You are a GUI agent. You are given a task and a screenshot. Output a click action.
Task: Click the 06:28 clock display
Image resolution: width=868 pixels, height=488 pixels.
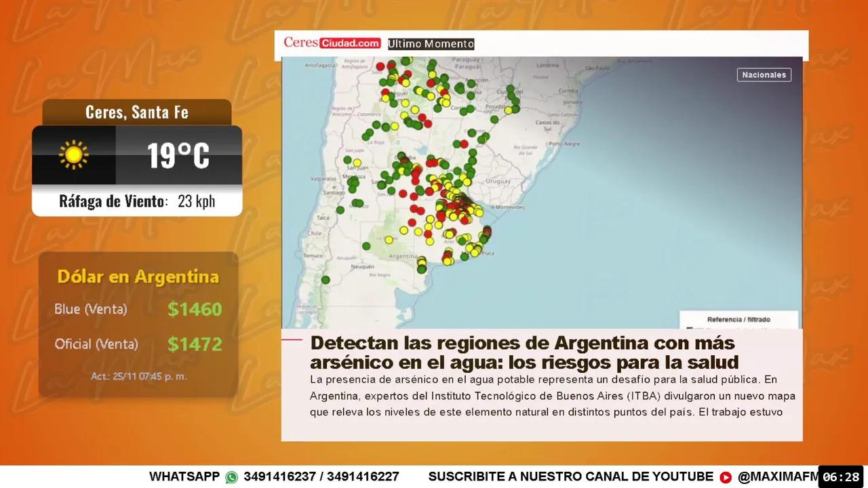(841, 477)
